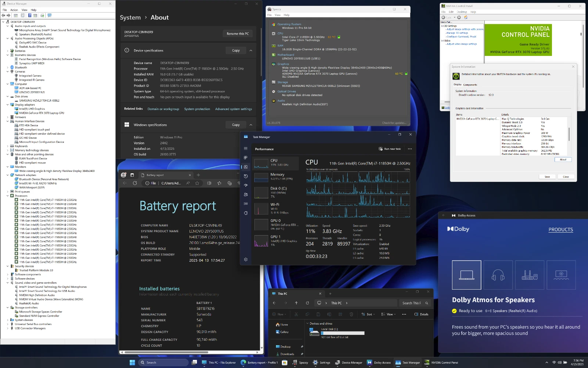Go up one folder in File Explorer
The width and height of the screenshot is (588, 368).
296,303
